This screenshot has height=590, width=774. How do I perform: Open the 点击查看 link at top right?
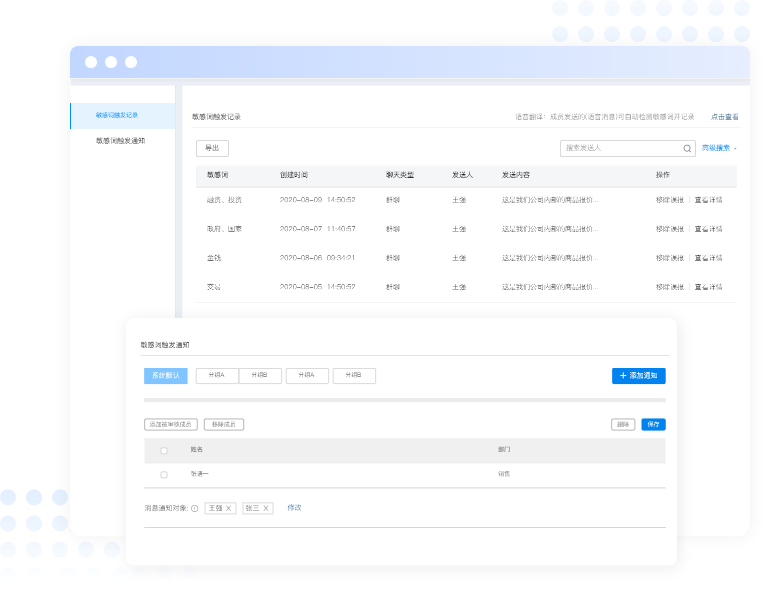click(x=724, y=117)
